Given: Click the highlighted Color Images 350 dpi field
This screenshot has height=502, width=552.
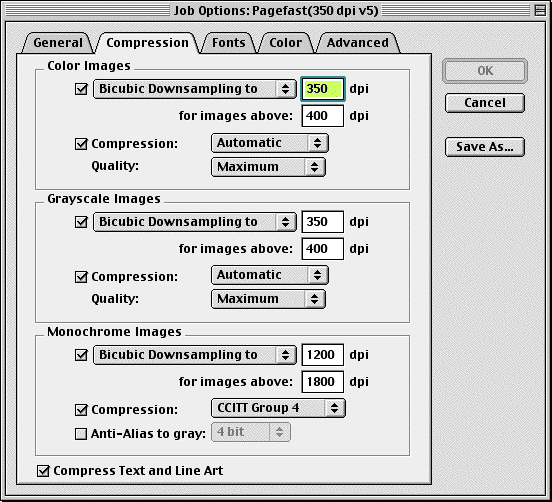Looking at the screenshot, I should [322, 89].
